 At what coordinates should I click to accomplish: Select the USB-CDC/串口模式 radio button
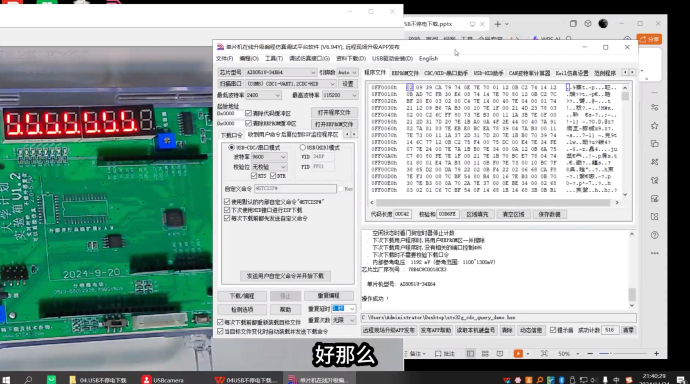click(231, 147)
